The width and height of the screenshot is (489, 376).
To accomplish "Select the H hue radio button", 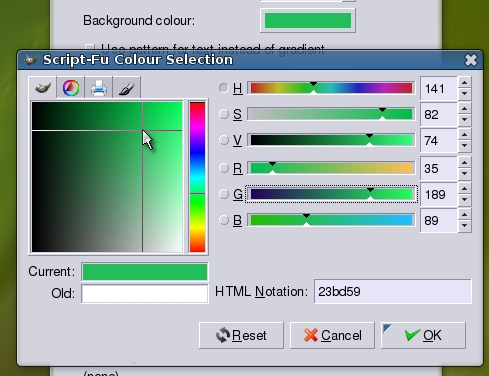I will [224, 88].
